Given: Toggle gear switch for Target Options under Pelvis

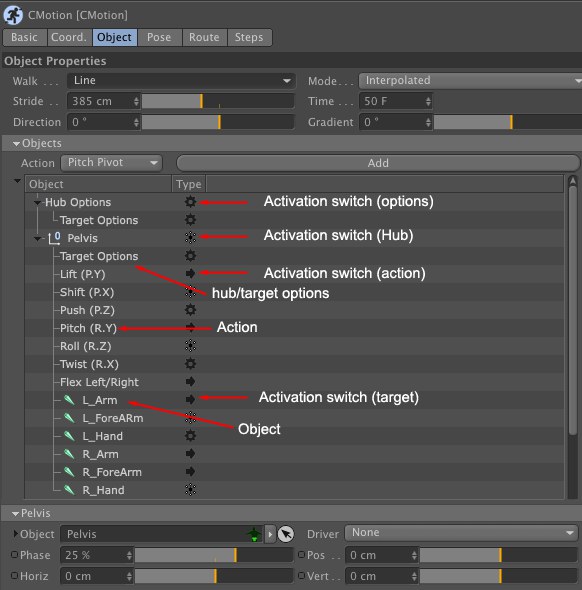Looking at the screenshot, I should pos(190,256).
